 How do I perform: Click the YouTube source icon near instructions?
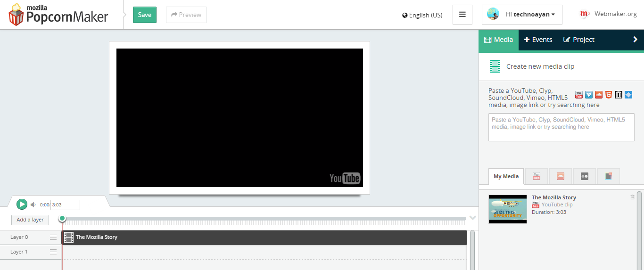(579, 95)
